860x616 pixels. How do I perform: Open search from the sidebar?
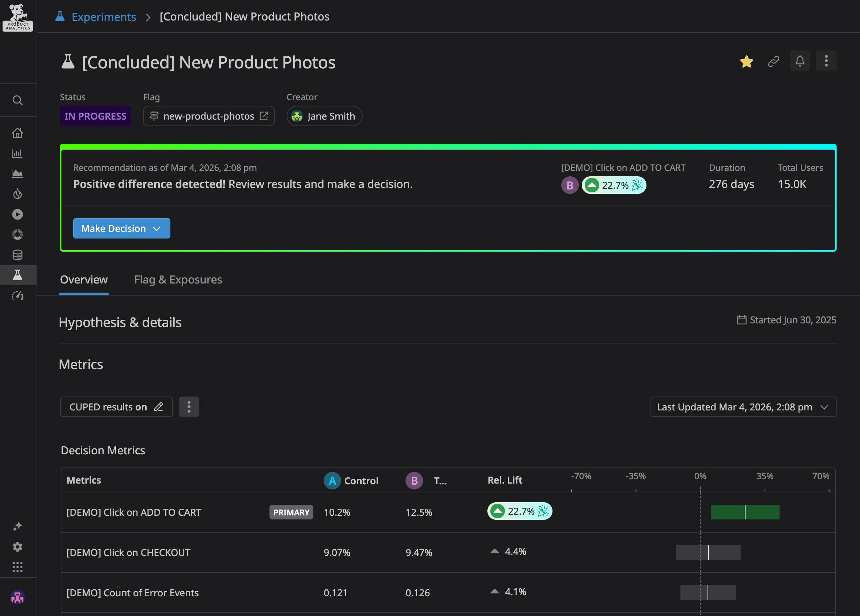(18, 100)
